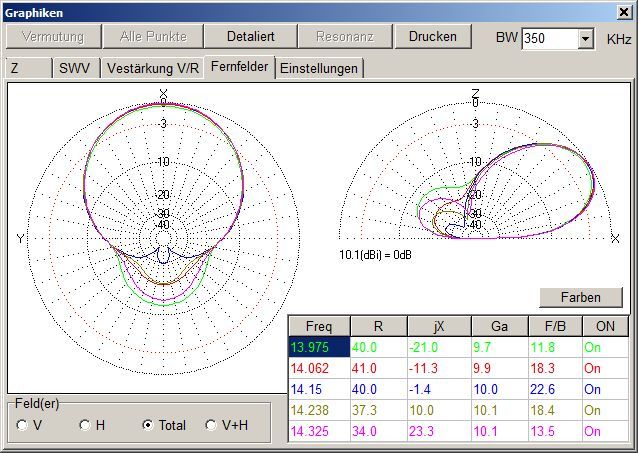Toggle On for the 13.975 row
638x453 pixels.
click(x=605, y=347)
